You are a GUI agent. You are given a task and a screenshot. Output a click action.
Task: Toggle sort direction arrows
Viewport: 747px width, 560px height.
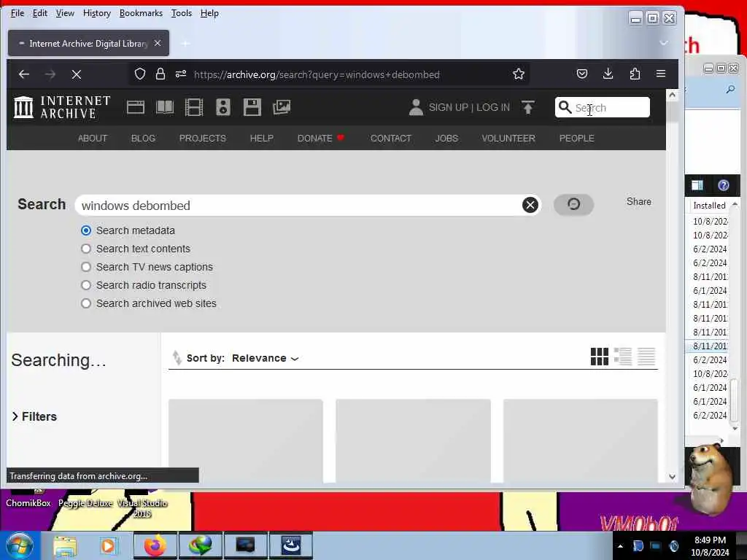[x=177, y=357]
